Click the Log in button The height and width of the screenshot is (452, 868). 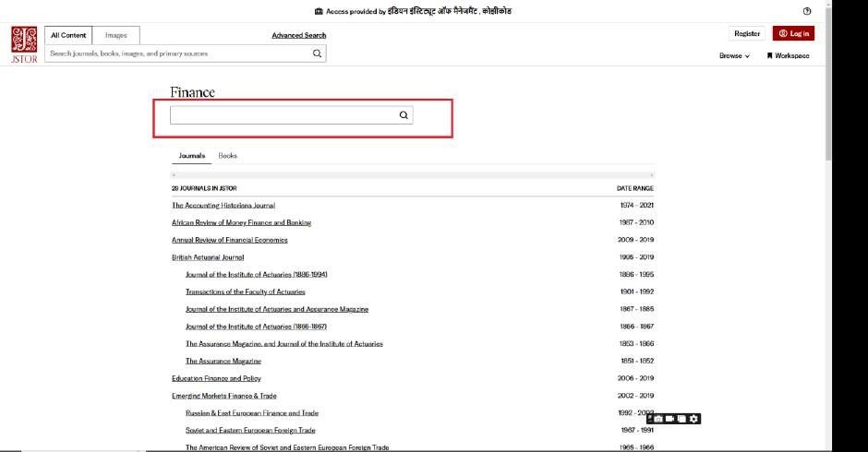793,33
